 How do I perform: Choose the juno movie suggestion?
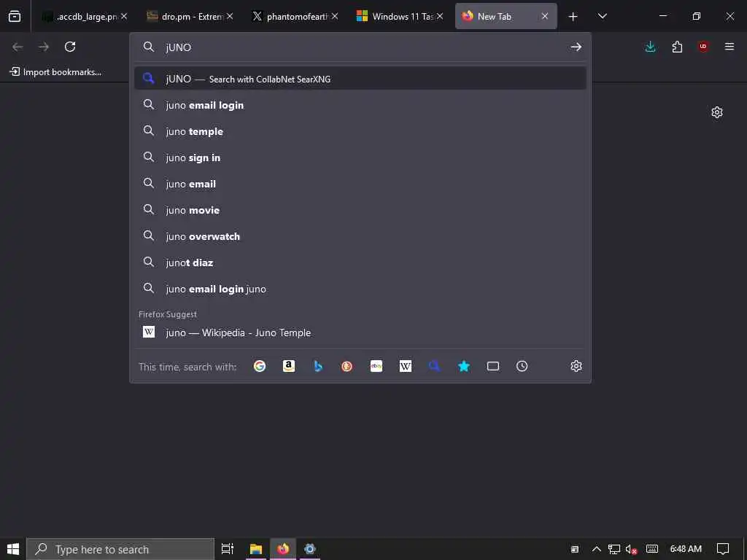pos(360,209)
